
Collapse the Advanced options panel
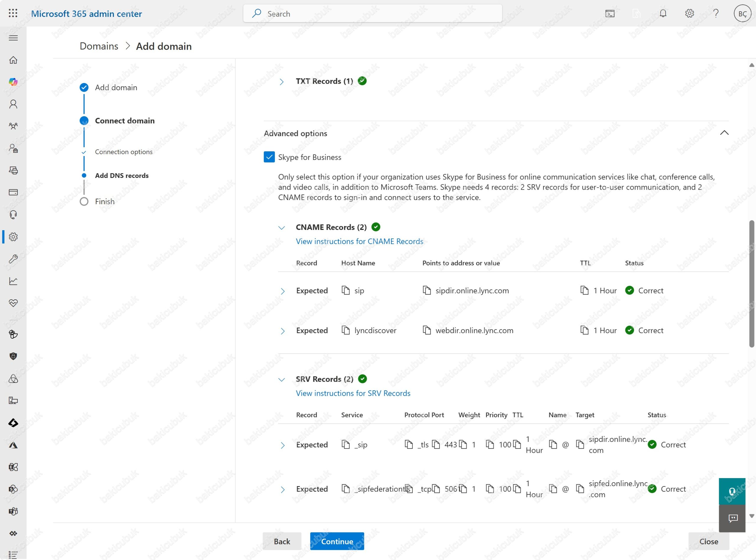tap(724, 133)
